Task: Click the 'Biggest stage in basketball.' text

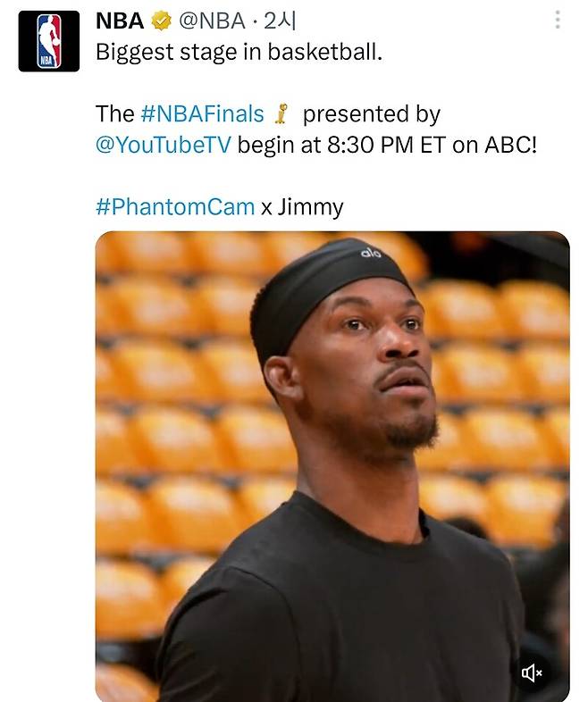Action: (239, 52)
